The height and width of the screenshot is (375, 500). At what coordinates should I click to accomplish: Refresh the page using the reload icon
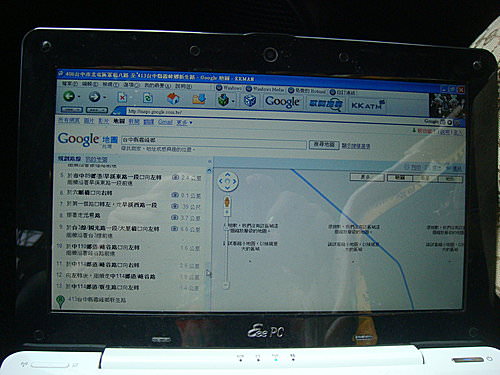[148, 98]
